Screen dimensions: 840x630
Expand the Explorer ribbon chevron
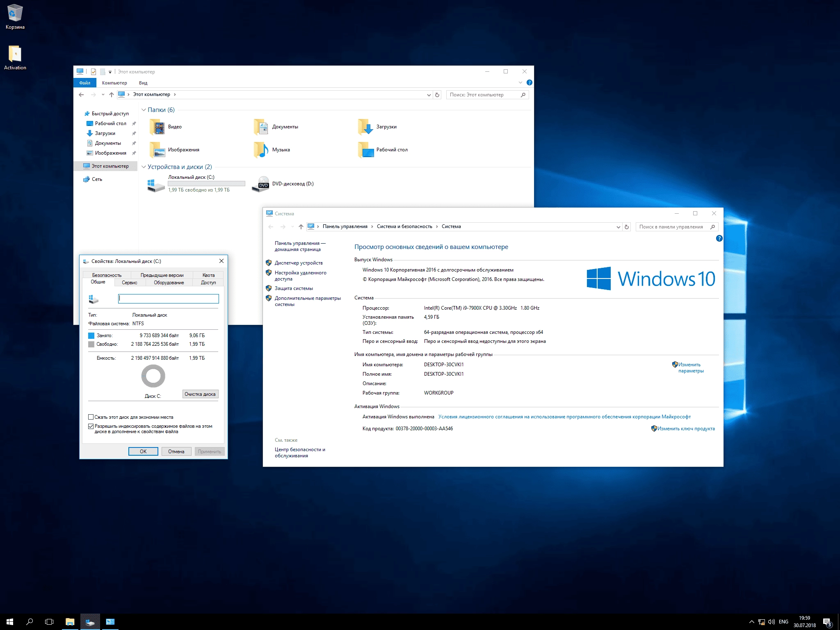pyautogui.click(x=520, y=82)
